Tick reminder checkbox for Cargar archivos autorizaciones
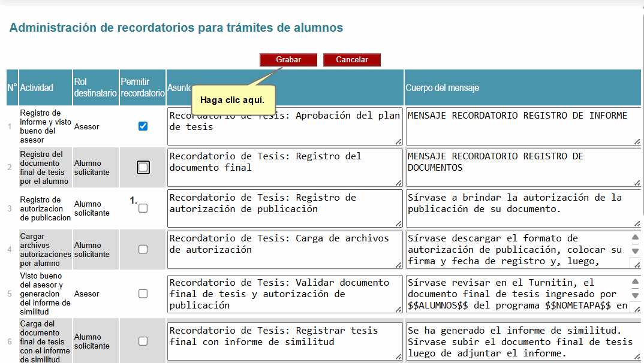Screen dimensions: 644x363 [x=143, y=249]
